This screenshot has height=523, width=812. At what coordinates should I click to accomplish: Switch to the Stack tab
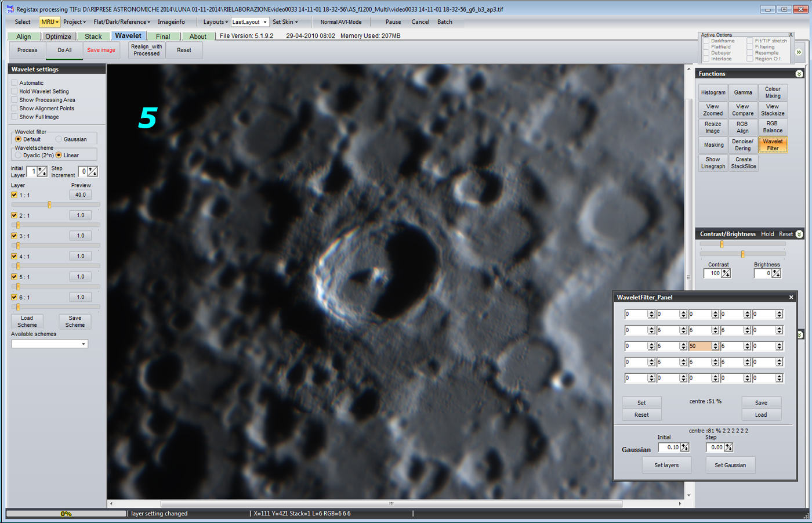click(x=93, y=37)
